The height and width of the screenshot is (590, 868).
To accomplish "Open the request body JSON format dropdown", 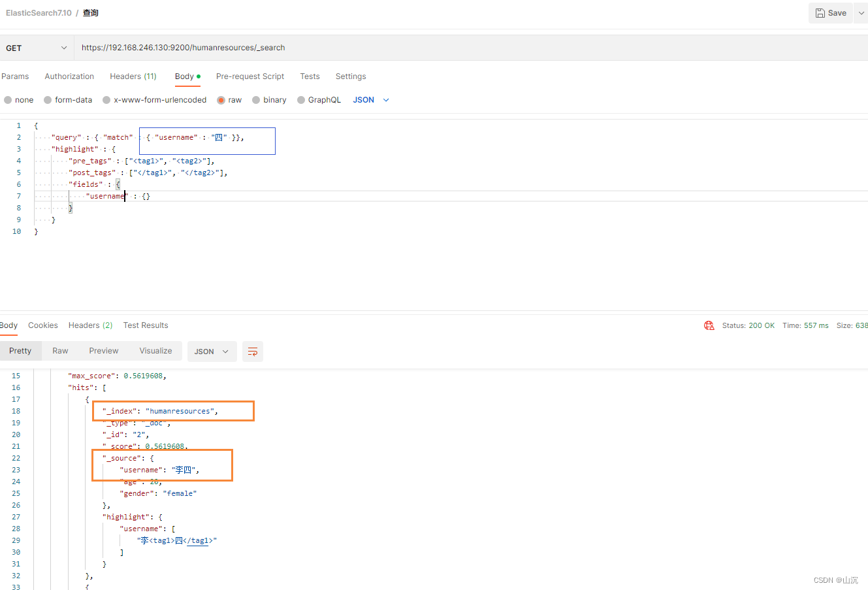I will pyautogui.click(x=371, y=100).
